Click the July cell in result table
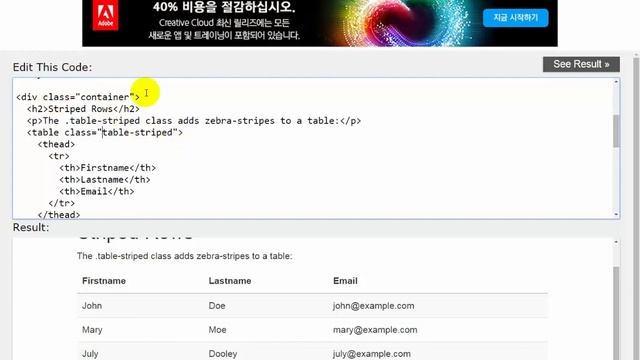Screen dimensions: 640x360 (x=90, y=354)
